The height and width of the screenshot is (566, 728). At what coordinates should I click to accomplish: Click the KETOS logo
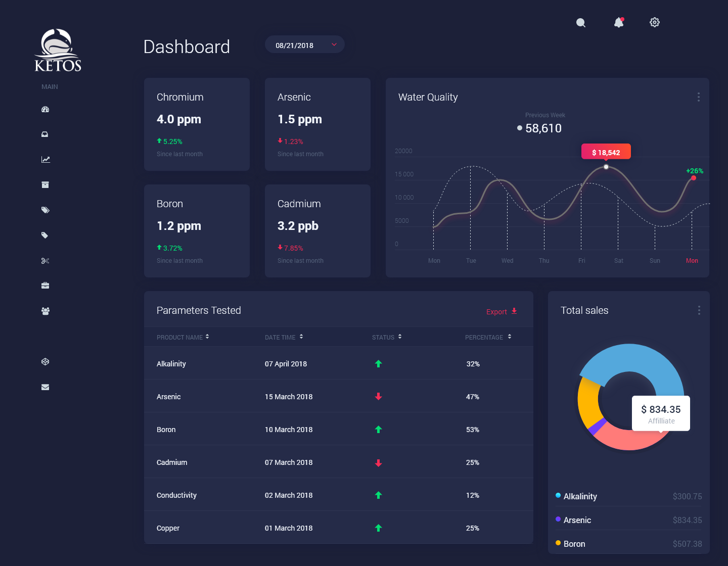pyautogui.click(x=58, y=51)
